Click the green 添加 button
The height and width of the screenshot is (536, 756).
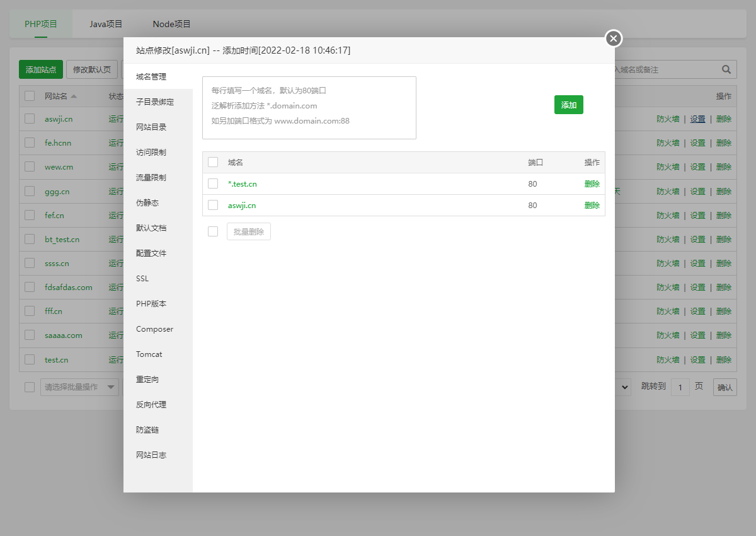coord(568,105)
